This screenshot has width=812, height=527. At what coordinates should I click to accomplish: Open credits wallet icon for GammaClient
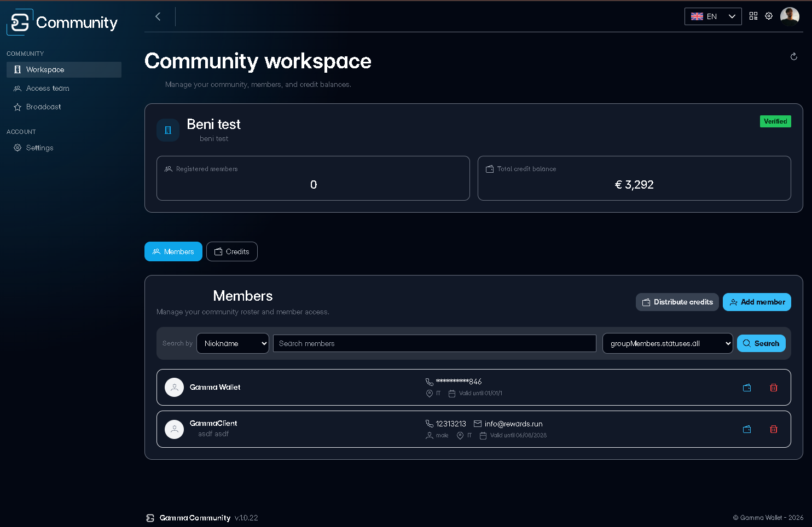tap(747, 429)
